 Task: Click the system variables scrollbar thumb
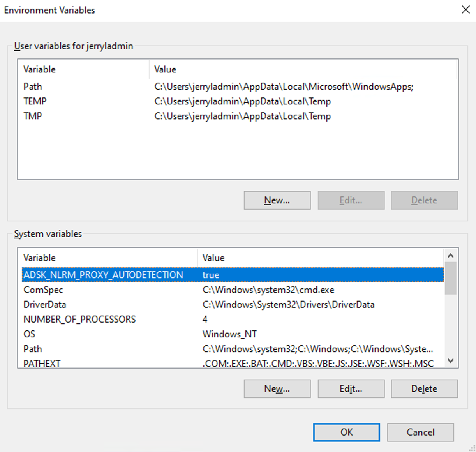tap(451, 278)
